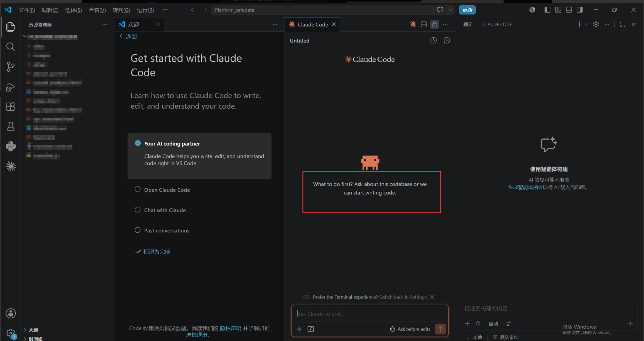Open the Explorer more actions menu
This screenshot has height=341, width=644.
105,24
